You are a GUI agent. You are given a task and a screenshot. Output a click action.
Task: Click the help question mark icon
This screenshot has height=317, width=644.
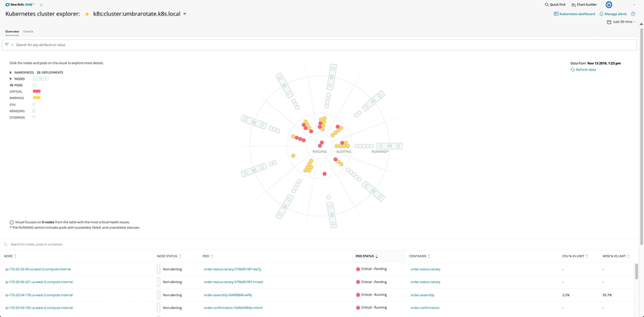pos(633,13)
